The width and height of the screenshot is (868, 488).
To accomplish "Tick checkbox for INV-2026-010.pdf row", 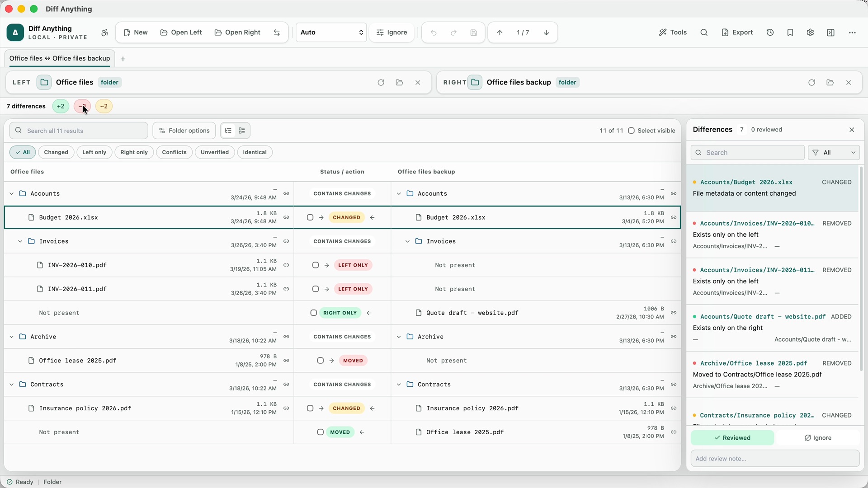I will pos(316,265).
